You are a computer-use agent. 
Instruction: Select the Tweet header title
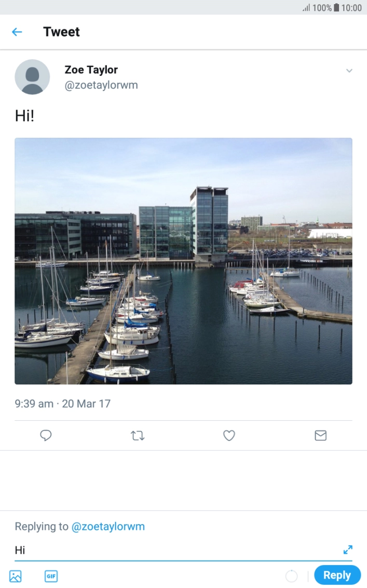coord(61,32)
